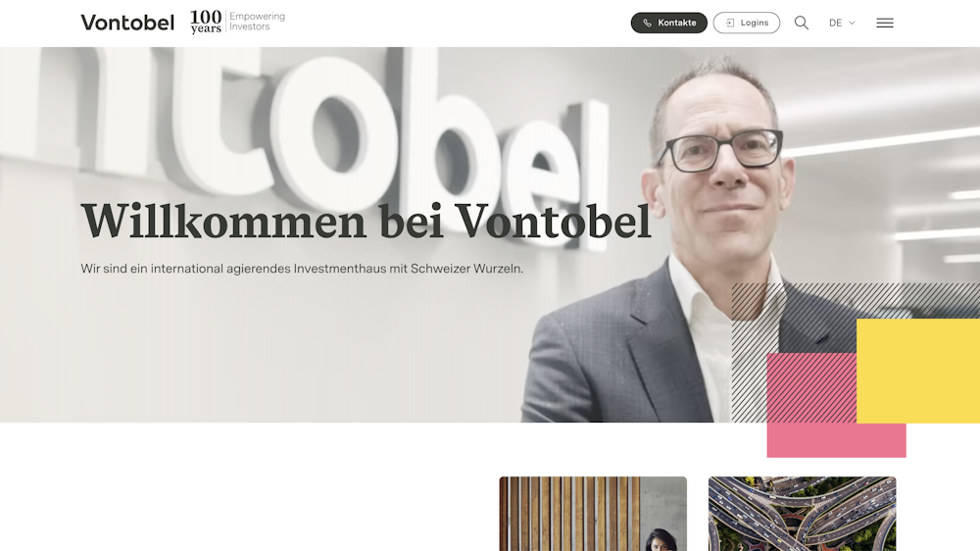The height and width of the screenshot is (551, 980).
Task: Select the DE language label
Action: (835, 24)
